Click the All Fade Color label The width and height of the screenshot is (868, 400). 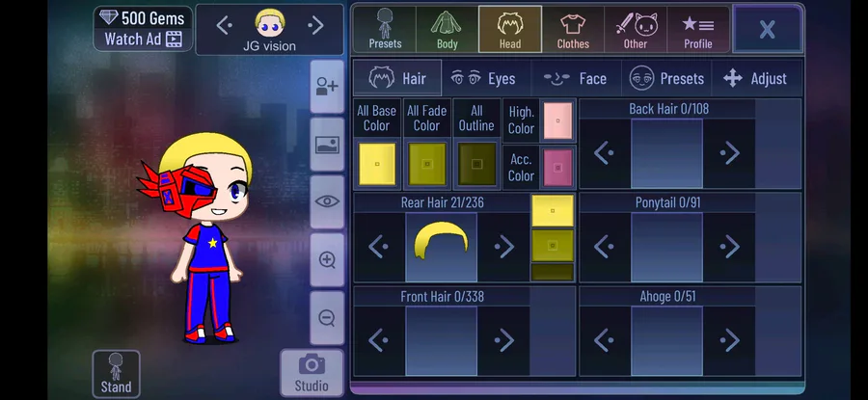tap(426, 119)
